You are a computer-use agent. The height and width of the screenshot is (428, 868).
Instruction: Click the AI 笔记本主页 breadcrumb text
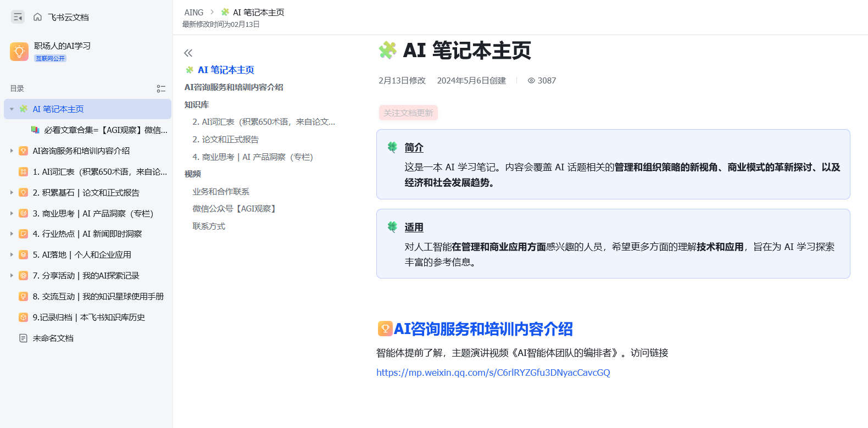tap(258, 12)
